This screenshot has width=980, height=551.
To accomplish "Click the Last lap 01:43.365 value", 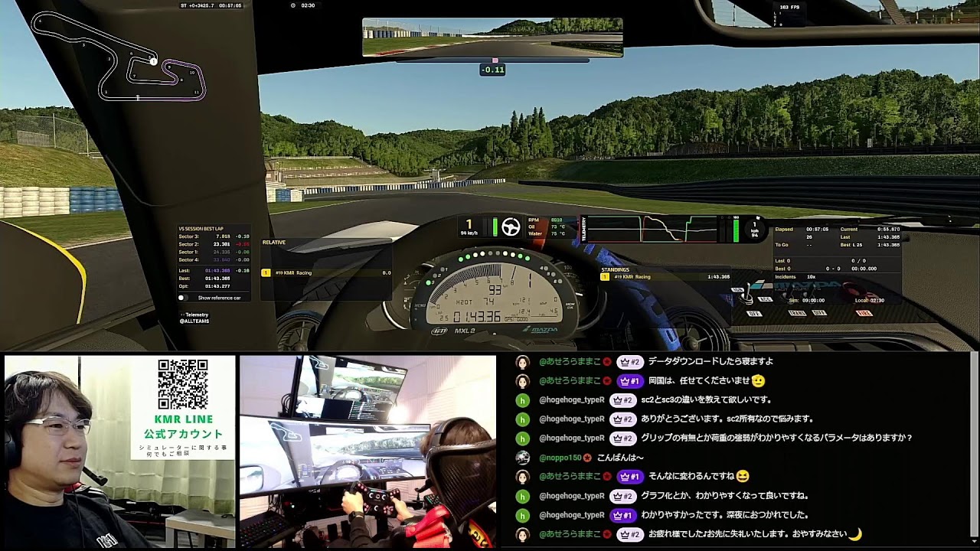I will [x=217, y=271].
